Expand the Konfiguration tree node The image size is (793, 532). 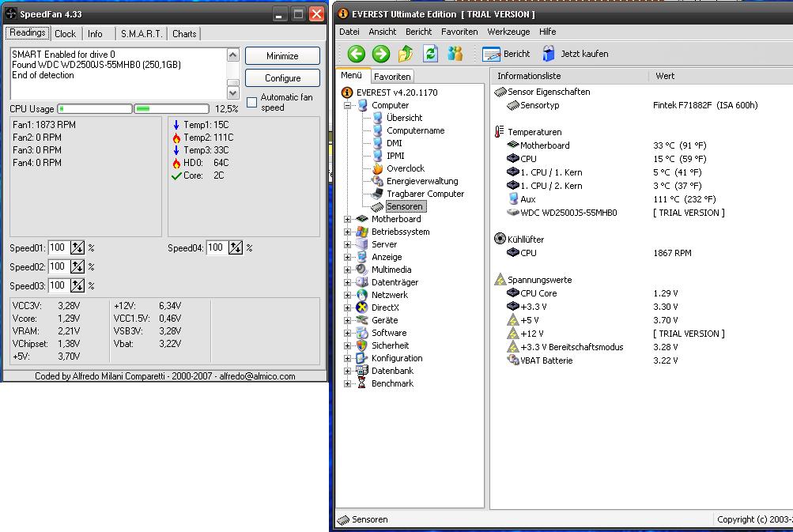click(347, 358)
